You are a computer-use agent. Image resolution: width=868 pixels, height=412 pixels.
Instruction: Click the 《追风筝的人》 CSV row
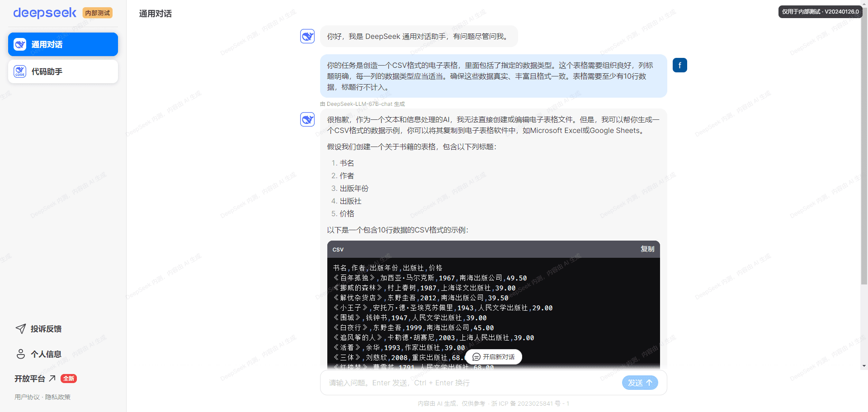434,338
